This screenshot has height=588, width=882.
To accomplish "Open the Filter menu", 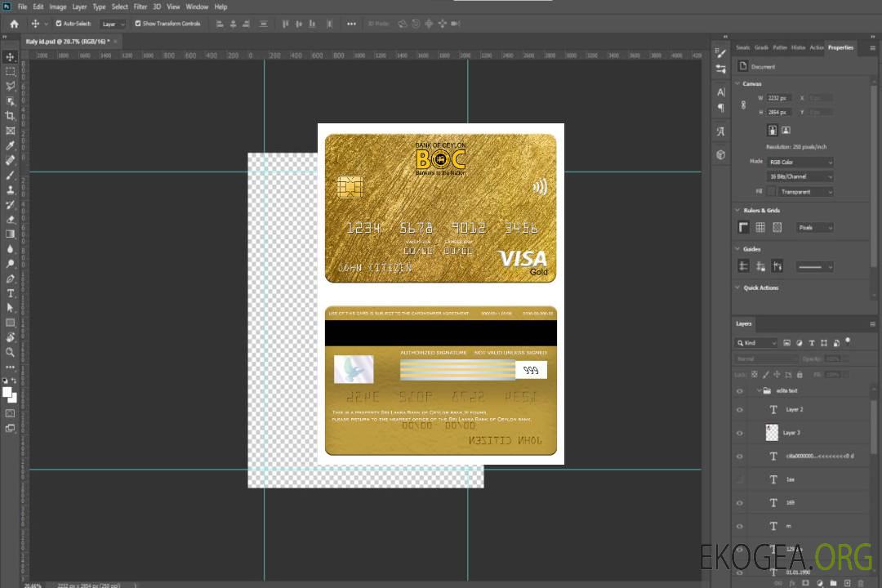I will (140, 7).
